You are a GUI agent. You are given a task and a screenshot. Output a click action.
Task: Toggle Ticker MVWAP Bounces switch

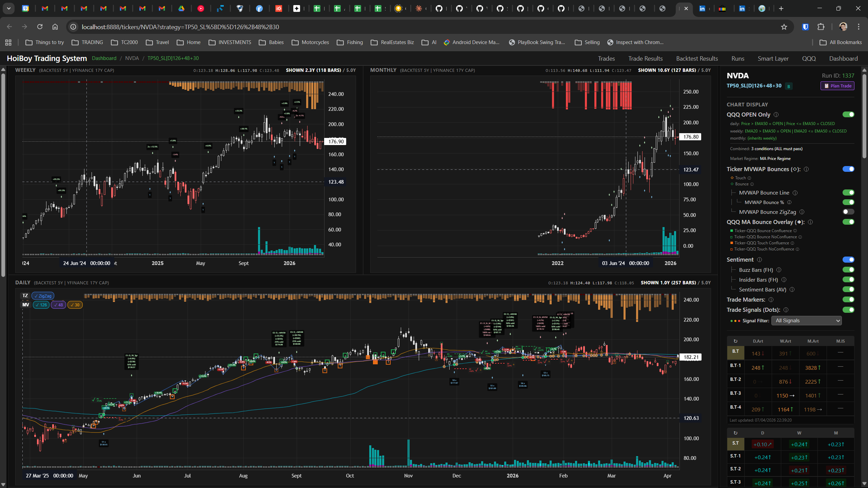pyautogui.click(x=848, y=169)
